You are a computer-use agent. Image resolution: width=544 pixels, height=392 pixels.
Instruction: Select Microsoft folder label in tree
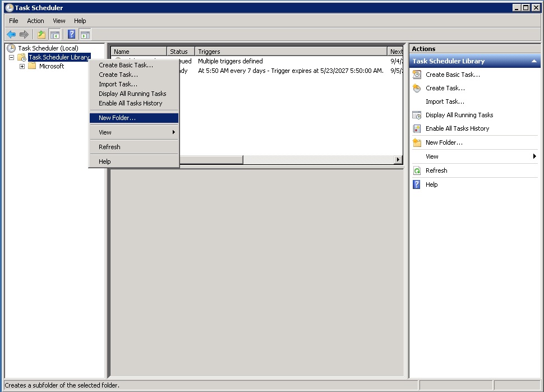tap(52, 66)
